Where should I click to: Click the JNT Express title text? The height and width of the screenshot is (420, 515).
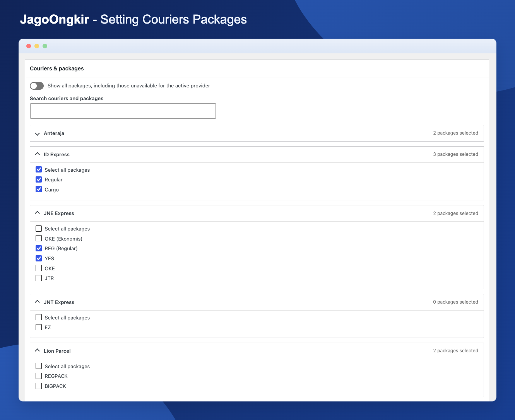coord(59,302)
